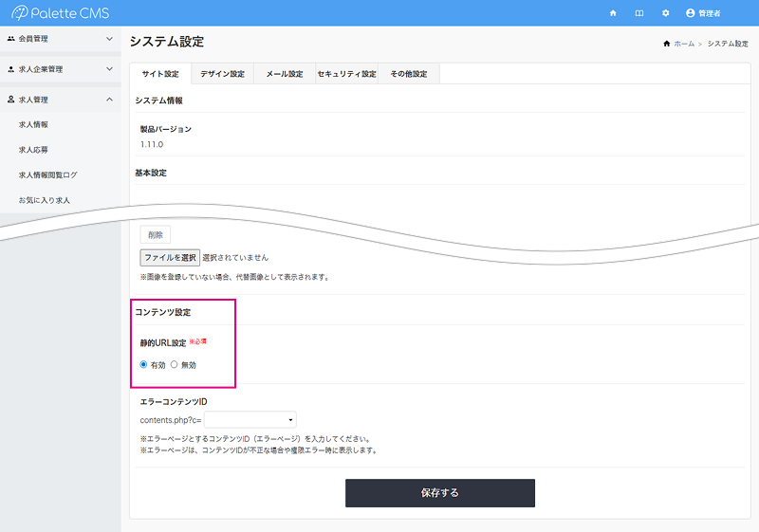Click the home icon in top bar

[x=613, y=13]
